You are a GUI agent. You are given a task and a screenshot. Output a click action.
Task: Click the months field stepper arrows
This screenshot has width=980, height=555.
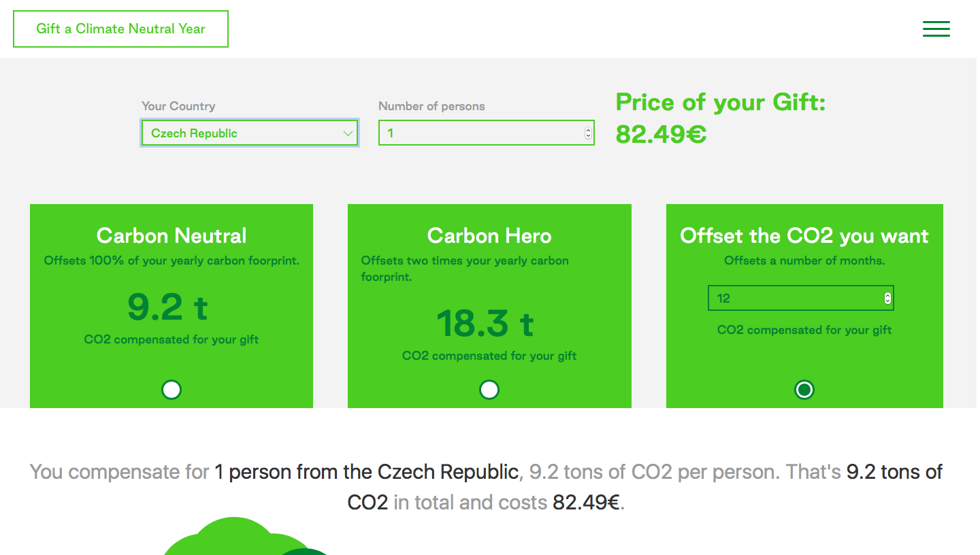[x=887, y=298]
